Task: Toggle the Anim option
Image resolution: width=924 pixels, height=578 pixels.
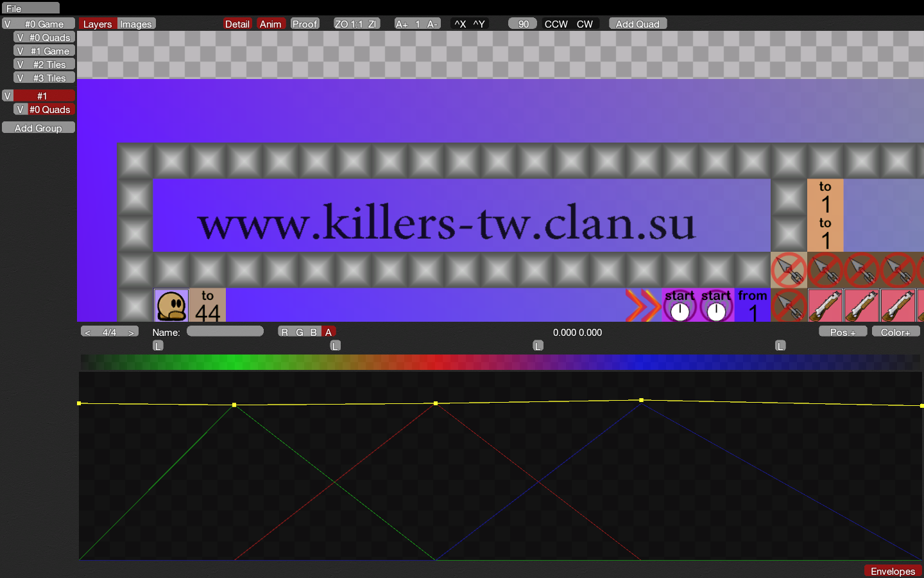Action: tap(270, 24)
